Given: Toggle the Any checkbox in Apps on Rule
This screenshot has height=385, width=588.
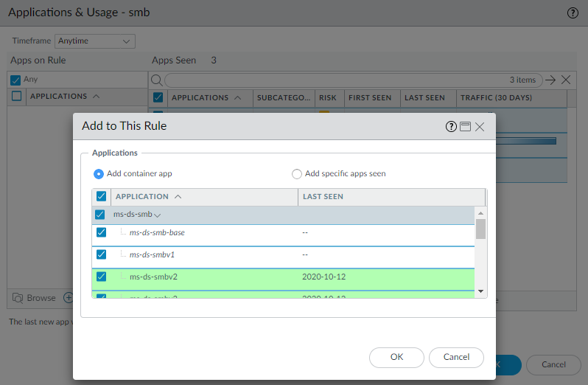Looking at the screenshot, I should coord(15,80).
